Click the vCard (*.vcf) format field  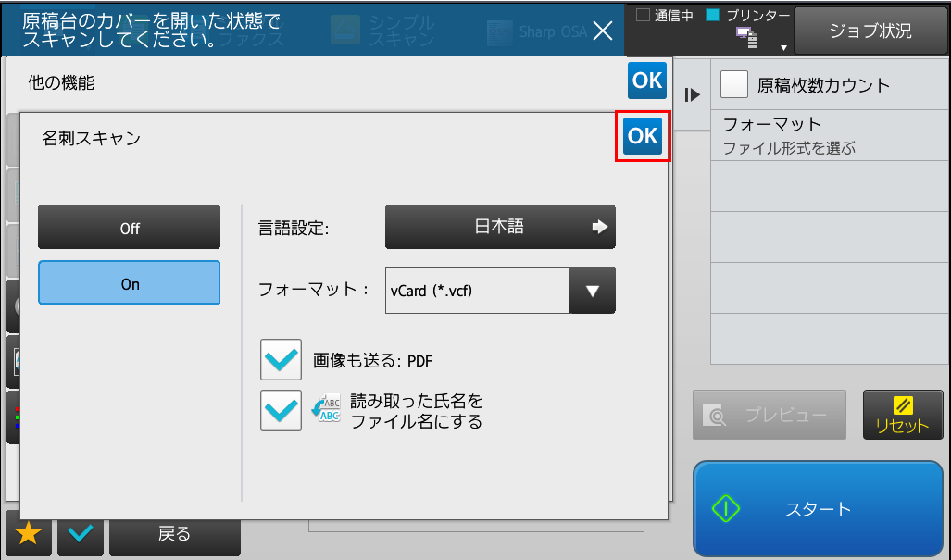477,291
